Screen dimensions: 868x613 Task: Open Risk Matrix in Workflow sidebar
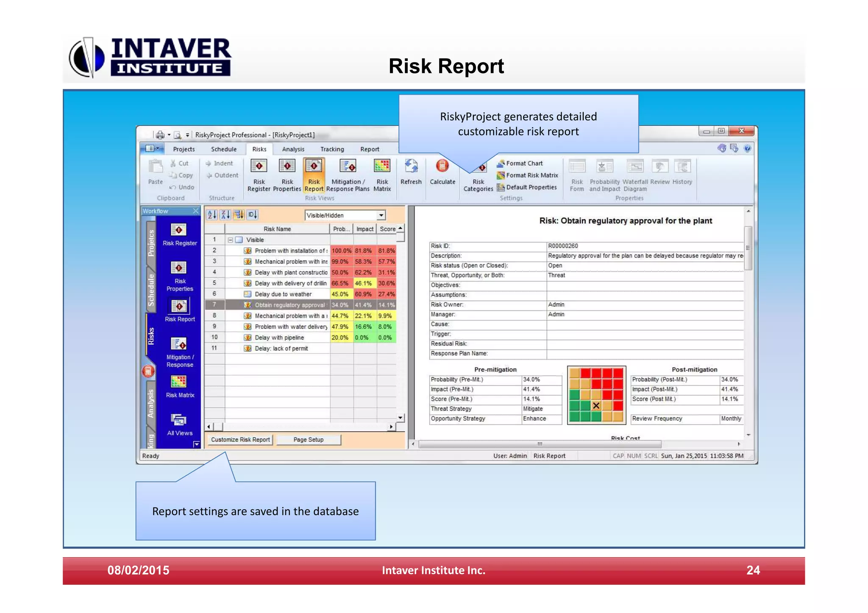180,386
